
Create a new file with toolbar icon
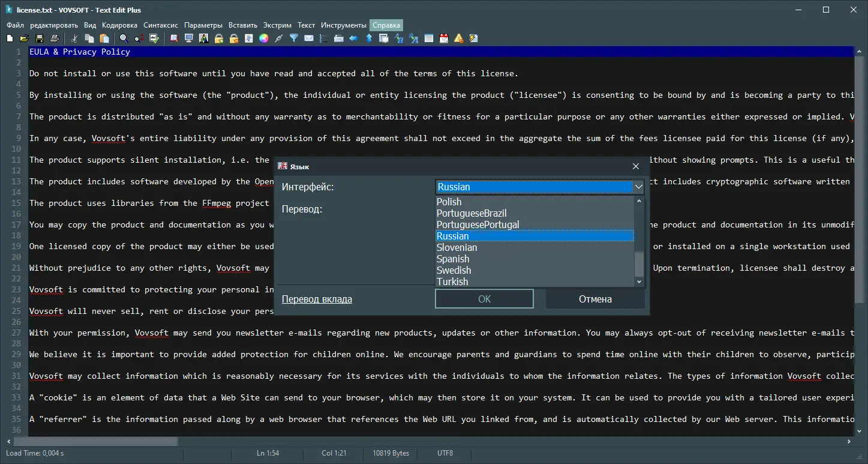point(10,38)
